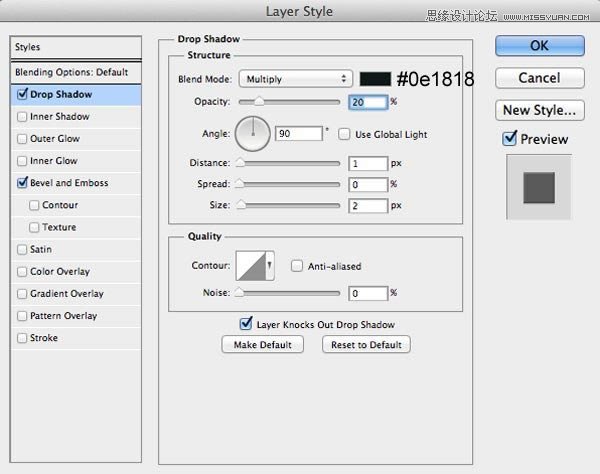The image size is (600, 474).
Task: Click the Opacity slider handle
Action: pos(259,101)
